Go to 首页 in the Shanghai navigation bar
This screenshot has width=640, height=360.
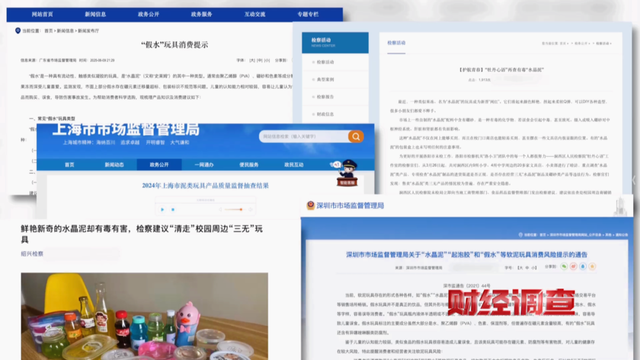69,165
